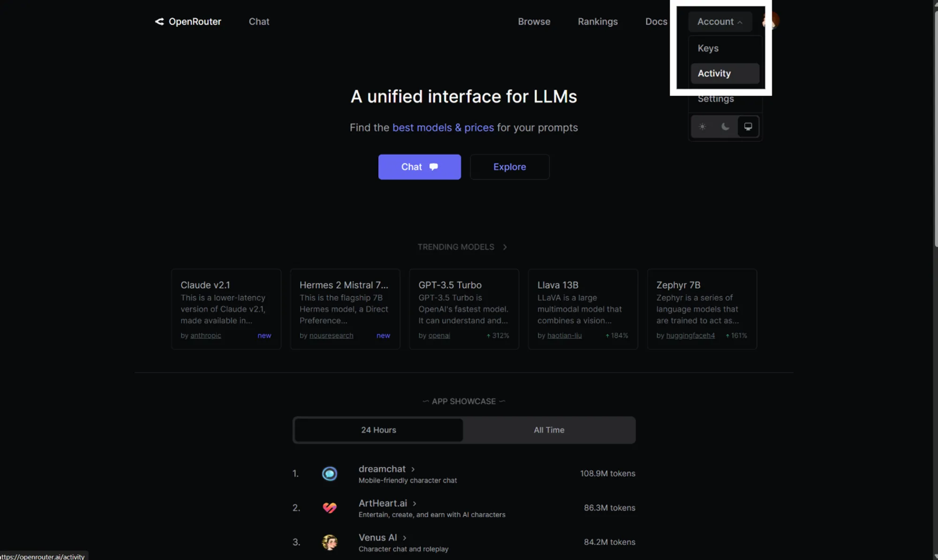
Task: Open the Keys menu option
Action: pyautogui.click(x=709, y=48)
